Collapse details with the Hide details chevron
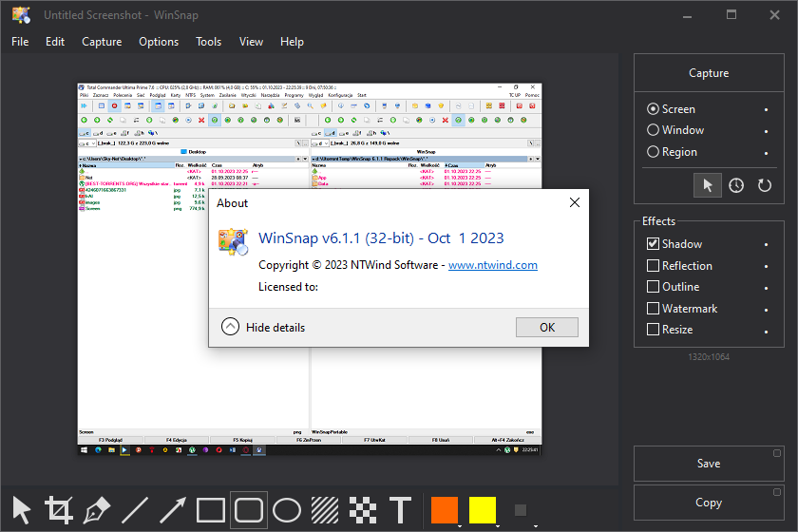The width and height of the screenshot is (798, 532). pos(230,327)
